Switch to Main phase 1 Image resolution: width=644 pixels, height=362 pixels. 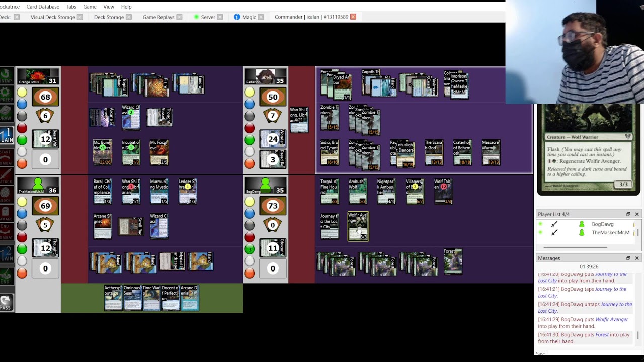tap(6, 134)
